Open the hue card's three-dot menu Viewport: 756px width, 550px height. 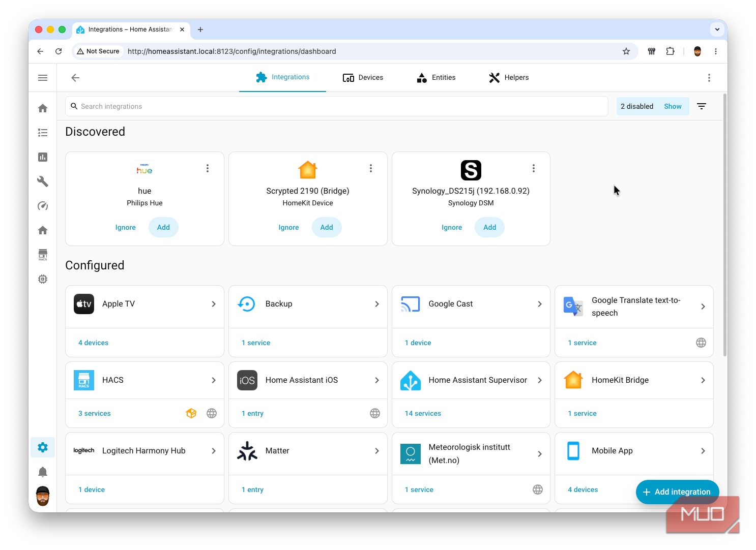pyautogui.click(x=208, y=168)
